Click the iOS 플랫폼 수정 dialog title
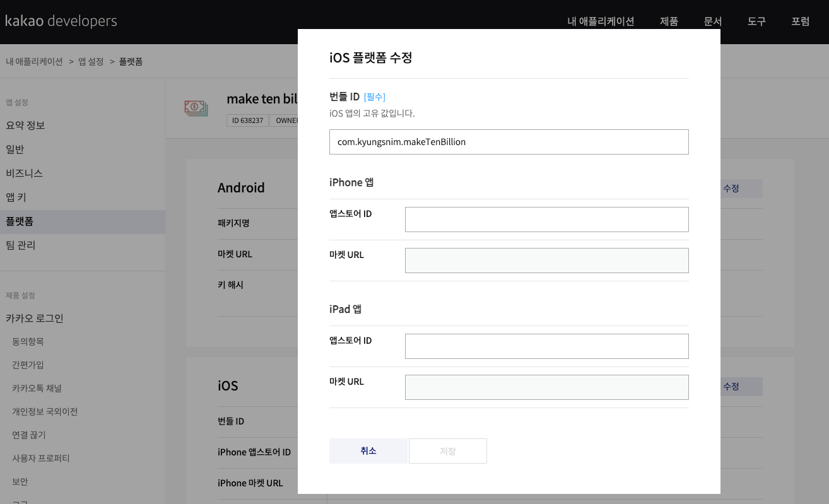Screen dimensions: 829x504 (x=371, y=58)
